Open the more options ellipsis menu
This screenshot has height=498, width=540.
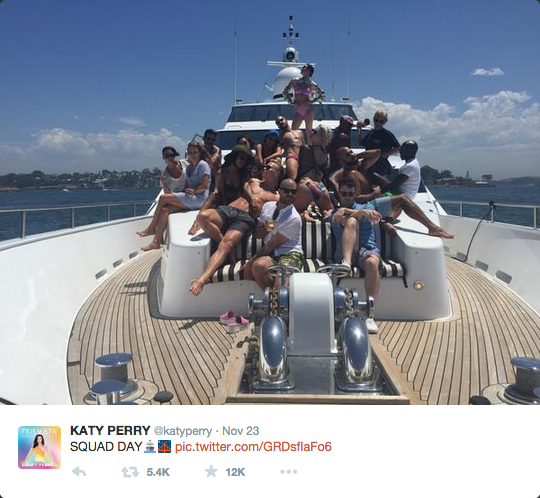(288, 471)
